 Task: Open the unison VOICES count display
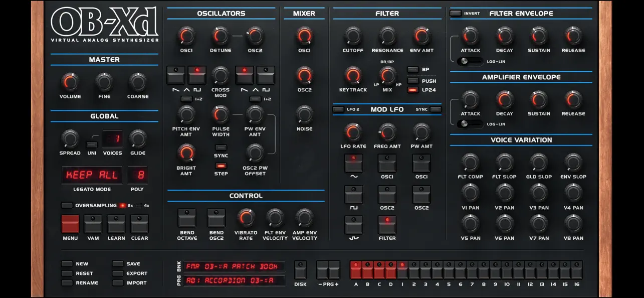click(x=113, y=138)
